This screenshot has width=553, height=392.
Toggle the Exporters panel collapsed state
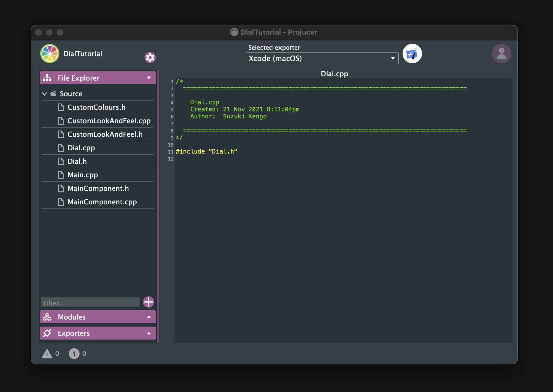click(148, 333)
